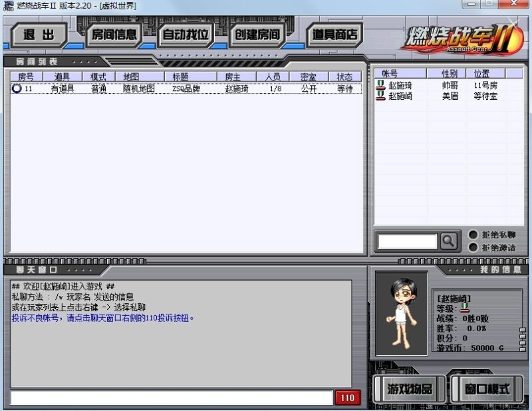Image resolution: width=532 pixels, height=411 pixels.
Task: Sort player list by 帐号 column header
Action: (x=390, y=72)
